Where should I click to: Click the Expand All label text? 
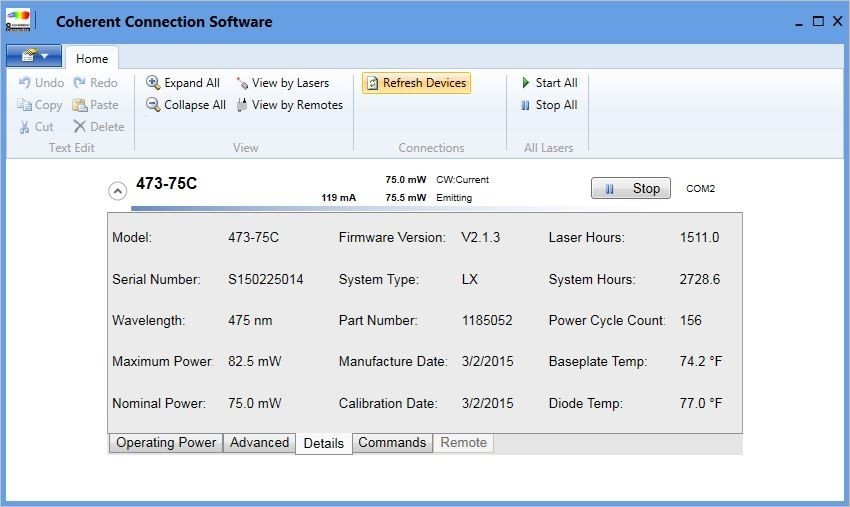[x=192, y=83]
